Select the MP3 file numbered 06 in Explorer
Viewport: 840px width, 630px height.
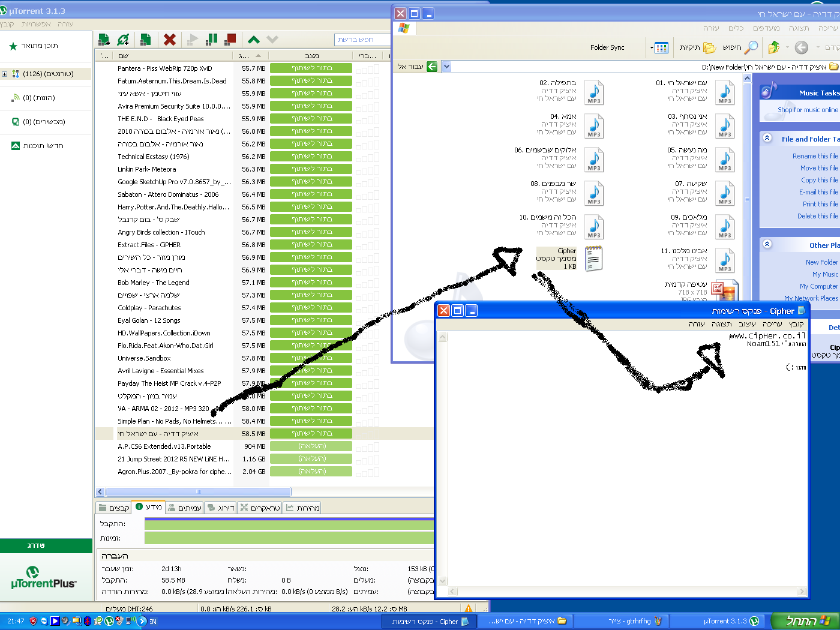(x=594, y=160)
